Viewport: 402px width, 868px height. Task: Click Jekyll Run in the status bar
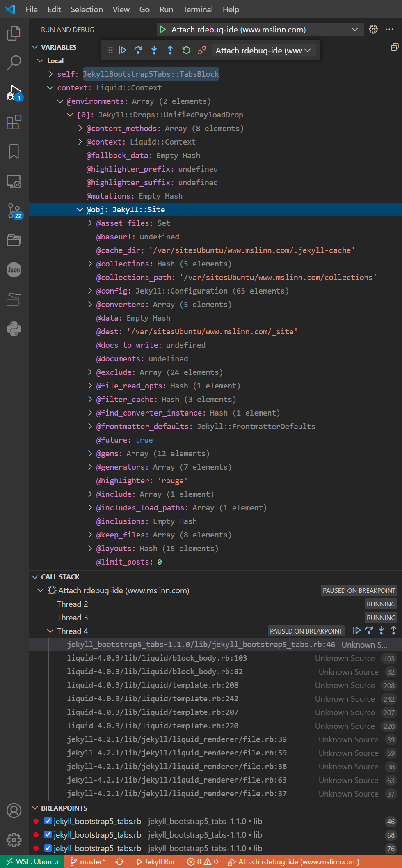(x=156, y=861)
